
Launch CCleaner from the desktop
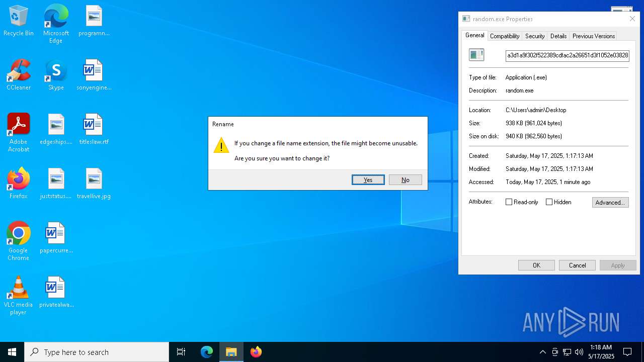19,75
